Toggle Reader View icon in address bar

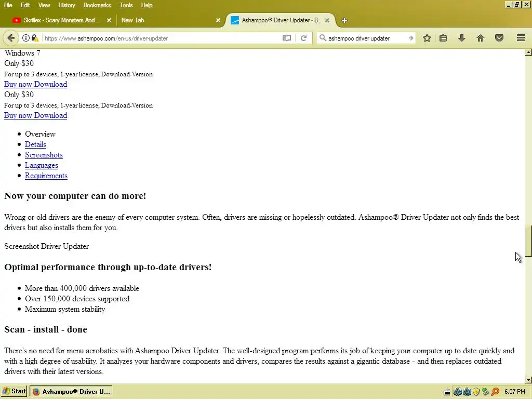[287, 38]
